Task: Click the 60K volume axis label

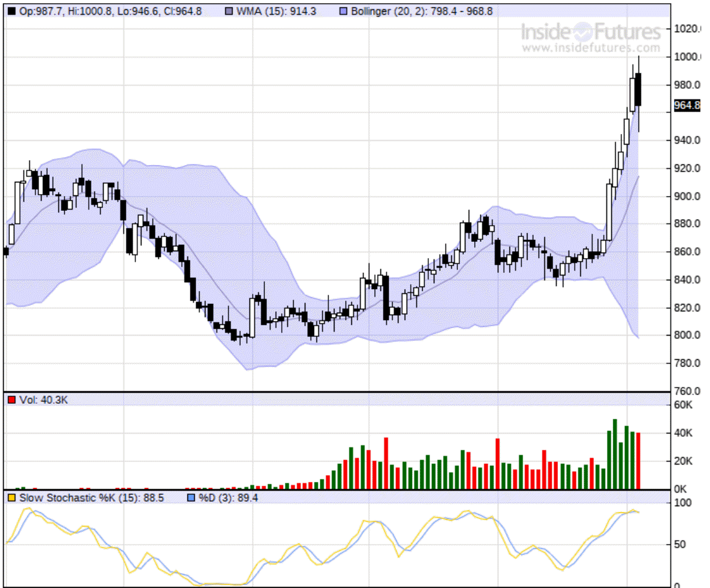Action: pyautogui.click(x=683, y=404)
